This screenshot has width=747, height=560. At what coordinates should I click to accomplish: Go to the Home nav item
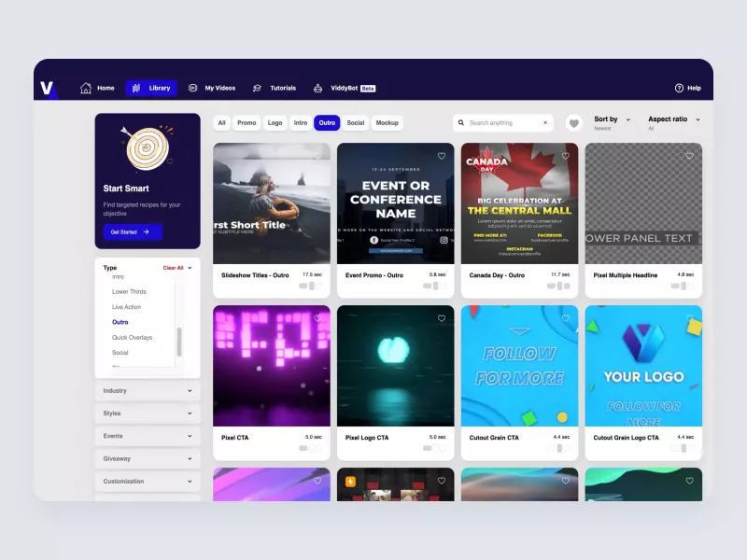point(97,88)
